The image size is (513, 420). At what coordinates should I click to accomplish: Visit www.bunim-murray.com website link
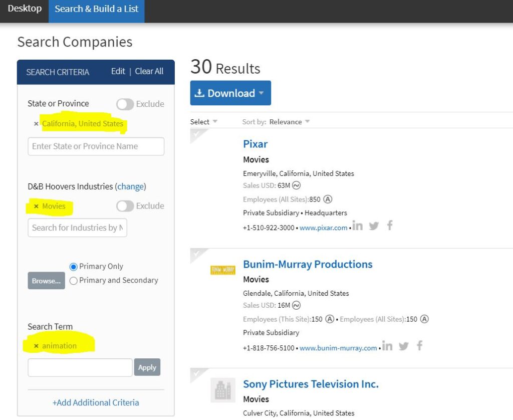pyautogui.click(x=338, y=348)
